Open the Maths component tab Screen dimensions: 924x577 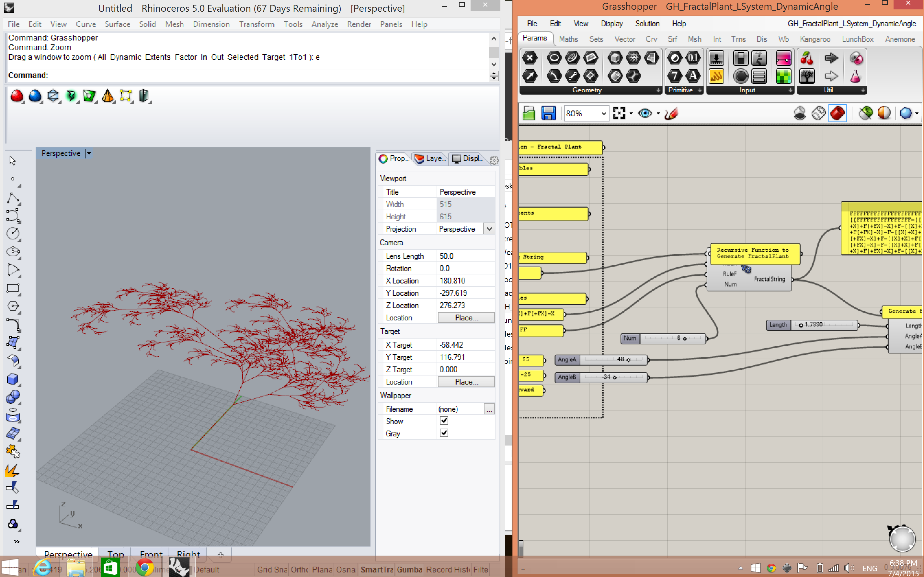point(568,39)
